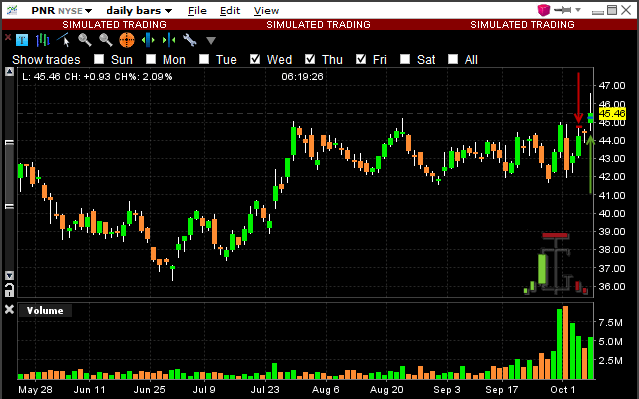Enable the Sun show trades checkbox
639x399 pixels.
[99, 59]
